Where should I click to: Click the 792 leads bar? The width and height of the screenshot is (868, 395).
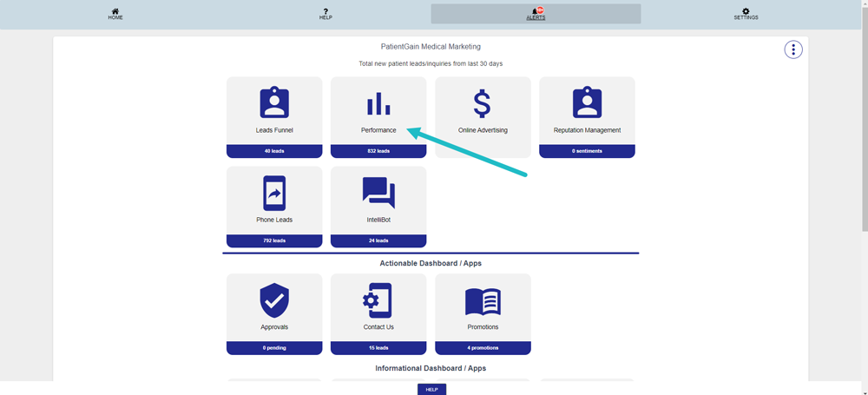point(274,241)
